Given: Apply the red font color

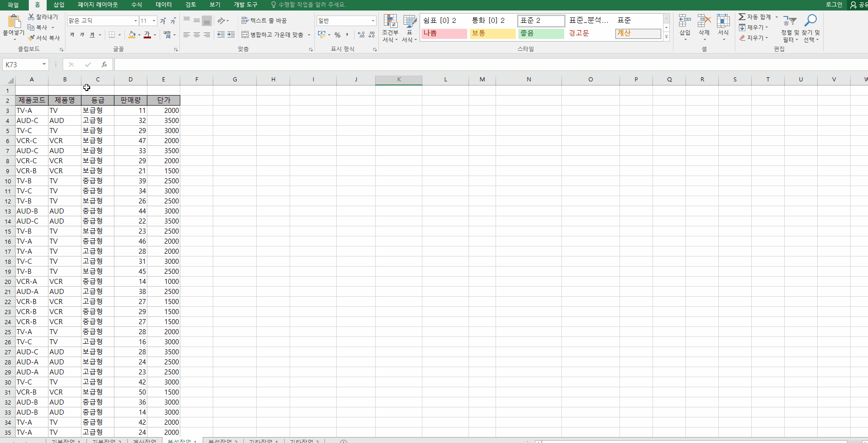Looking at the screenshot, I should pyautogui.click(x=147, y=35).
